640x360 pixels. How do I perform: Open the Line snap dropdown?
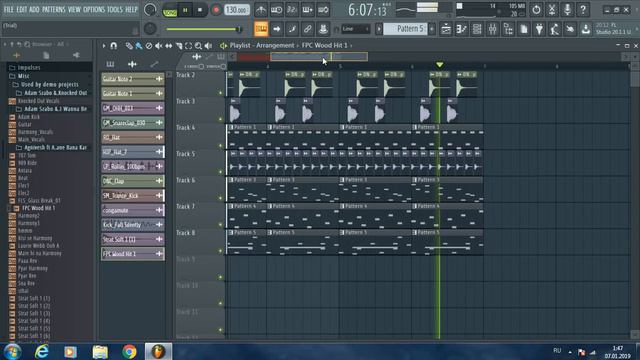tap(355, 29)
